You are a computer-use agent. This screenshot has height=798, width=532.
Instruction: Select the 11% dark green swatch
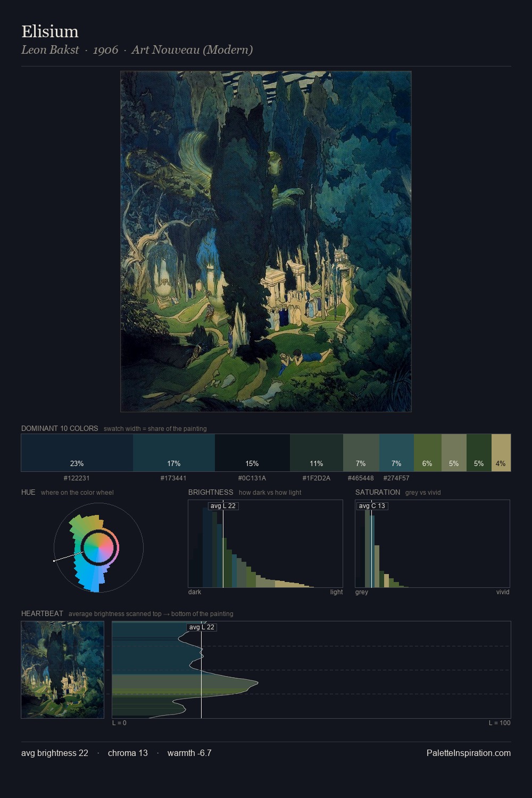click(317, 453)
